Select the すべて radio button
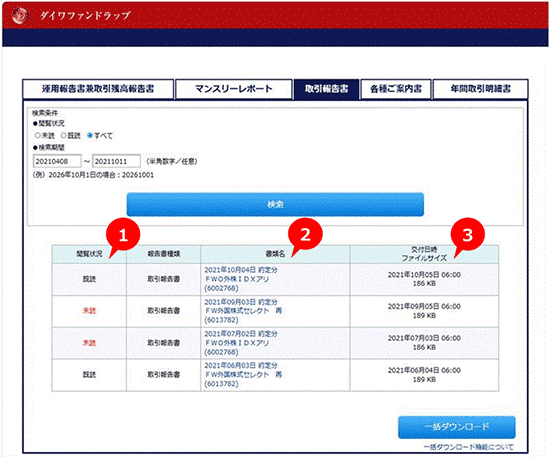Image resolution: width=550 pixels, height=458 pixels. point(90,135)
